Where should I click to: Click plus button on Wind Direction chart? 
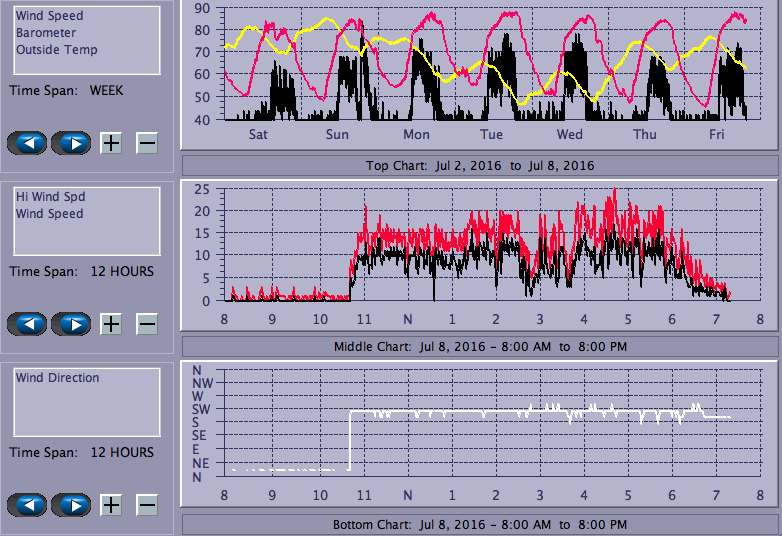click(x=111, y=505)
